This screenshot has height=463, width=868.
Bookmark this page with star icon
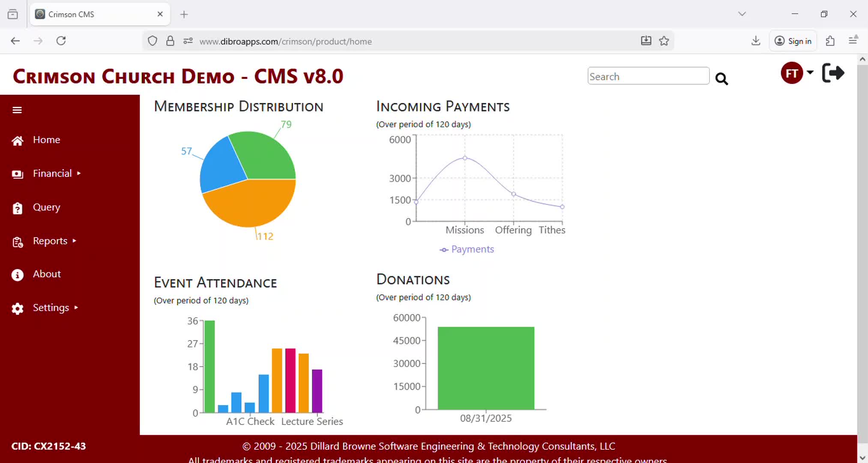pos(664,41)
